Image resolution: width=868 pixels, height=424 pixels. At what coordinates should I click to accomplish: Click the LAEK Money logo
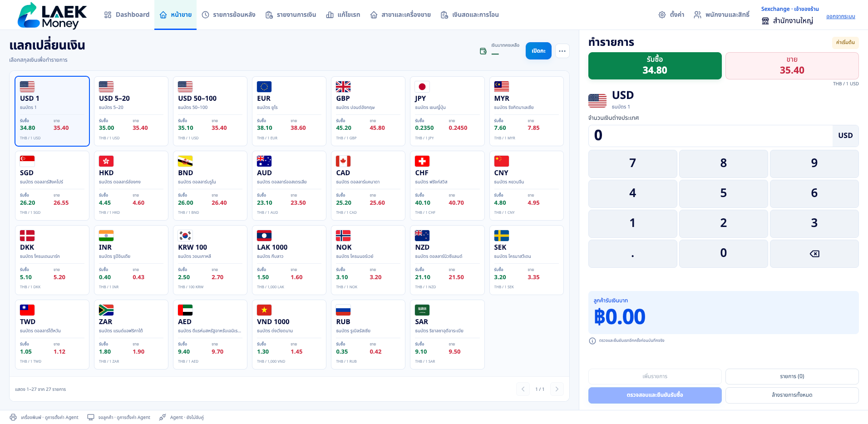(52, 15)
